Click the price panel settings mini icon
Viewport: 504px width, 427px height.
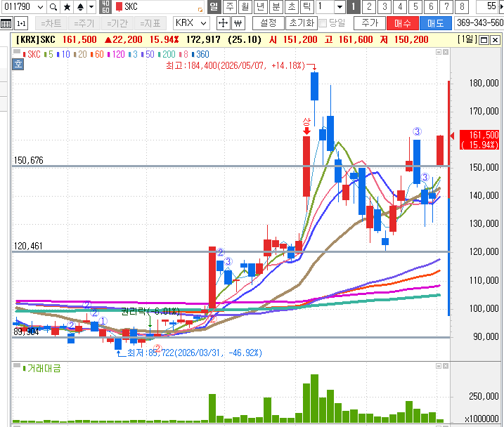tap(439, 52)
